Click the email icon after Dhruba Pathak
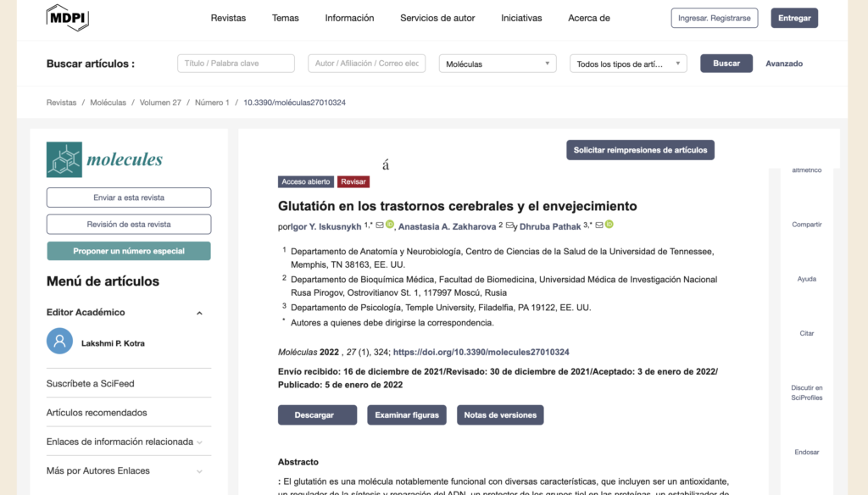 pos(599,225)
